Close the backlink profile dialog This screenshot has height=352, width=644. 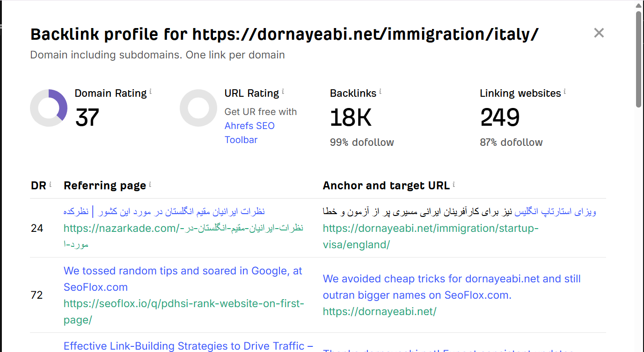[x=599, y=33]
